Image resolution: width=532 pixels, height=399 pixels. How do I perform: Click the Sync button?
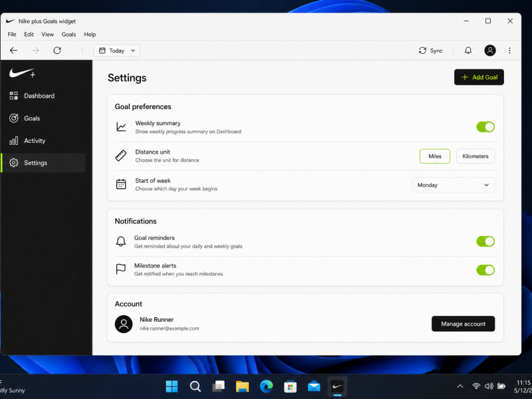click(430, 51)
